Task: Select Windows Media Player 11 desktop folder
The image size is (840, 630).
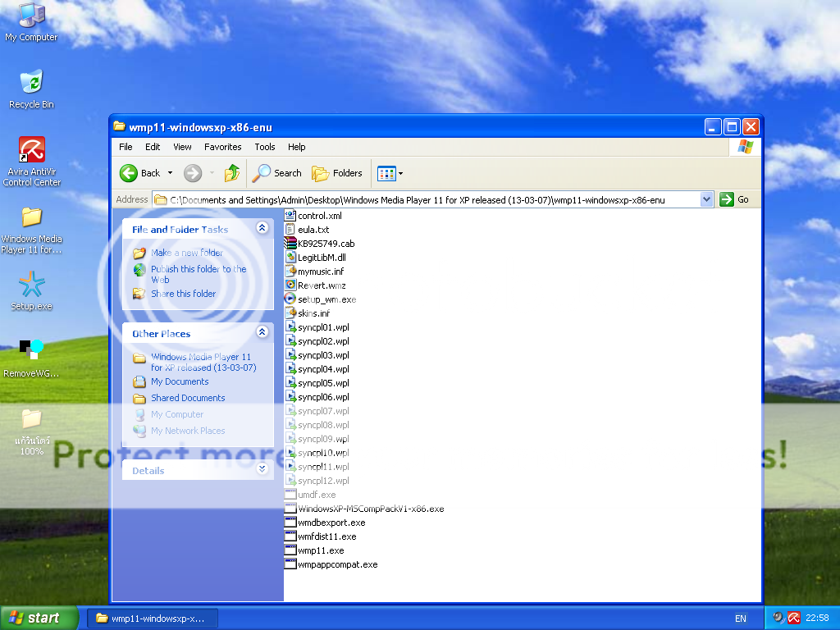Action: point(32,230)
